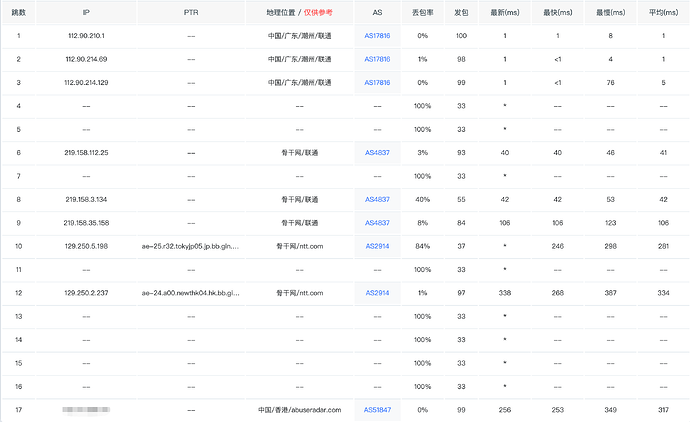Image resolution: width=690 pixels, height=422 pixels.
Task: Click average value 281 in hop 10
Action: [x=663, y=246]
